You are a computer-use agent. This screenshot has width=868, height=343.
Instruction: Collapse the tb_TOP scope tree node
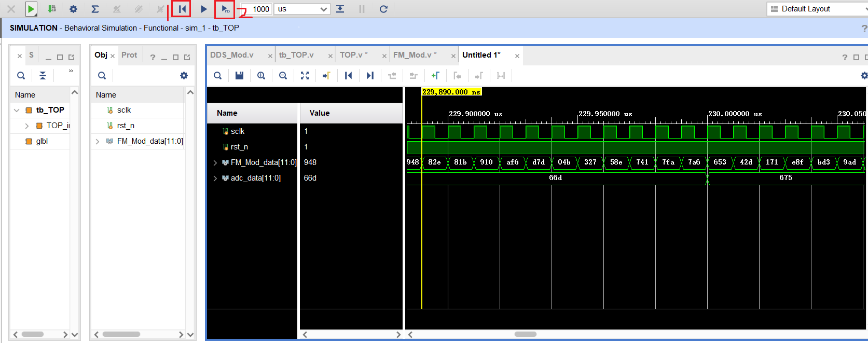17,110
